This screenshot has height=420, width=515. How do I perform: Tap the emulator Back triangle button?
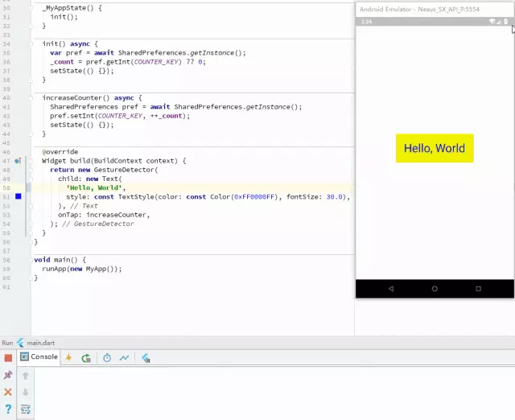tap(391, 289)
